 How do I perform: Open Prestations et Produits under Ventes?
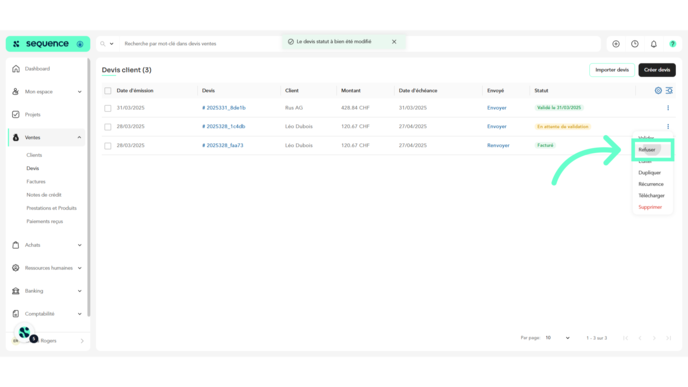(x=51, y=208)
